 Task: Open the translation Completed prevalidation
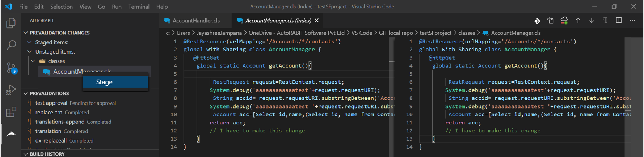click(62, 131)
